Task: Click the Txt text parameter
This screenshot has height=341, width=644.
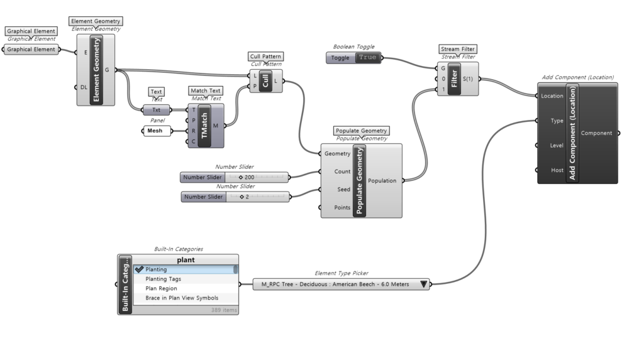Action: coord(156,110)
